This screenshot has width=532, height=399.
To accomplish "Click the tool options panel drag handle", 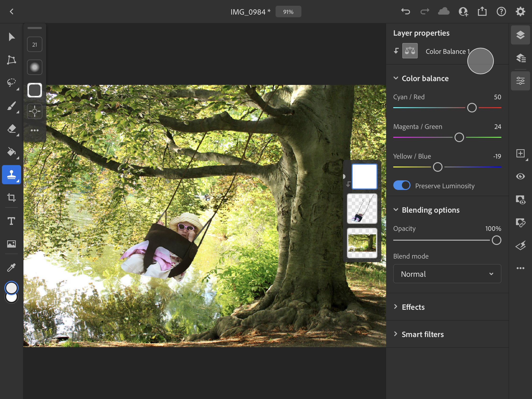I will (x=35, y=28).
